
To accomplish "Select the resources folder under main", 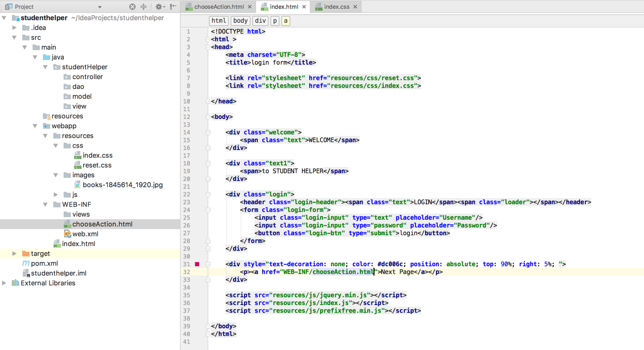I will (x=67, y=116).
